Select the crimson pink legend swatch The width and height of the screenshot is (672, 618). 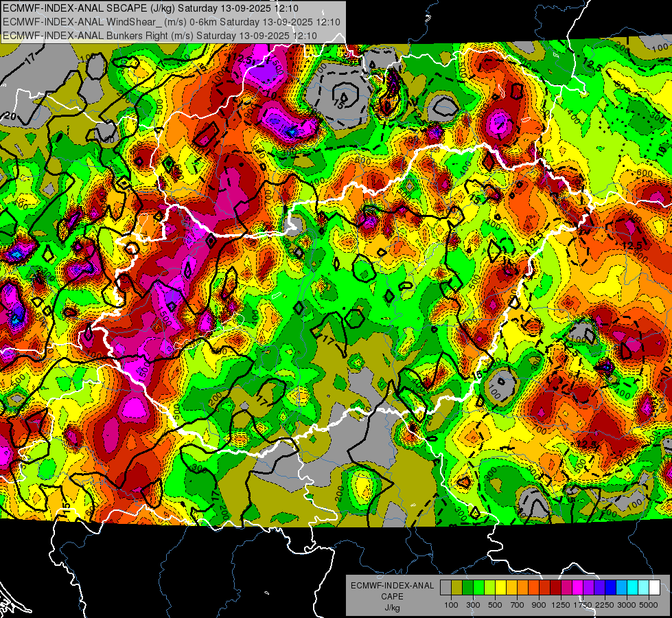566,587
